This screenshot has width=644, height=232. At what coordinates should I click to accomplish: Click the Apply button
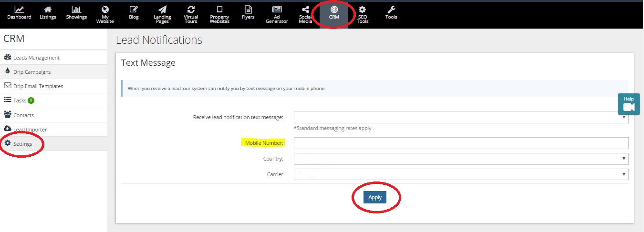click(x=375, y=197)
